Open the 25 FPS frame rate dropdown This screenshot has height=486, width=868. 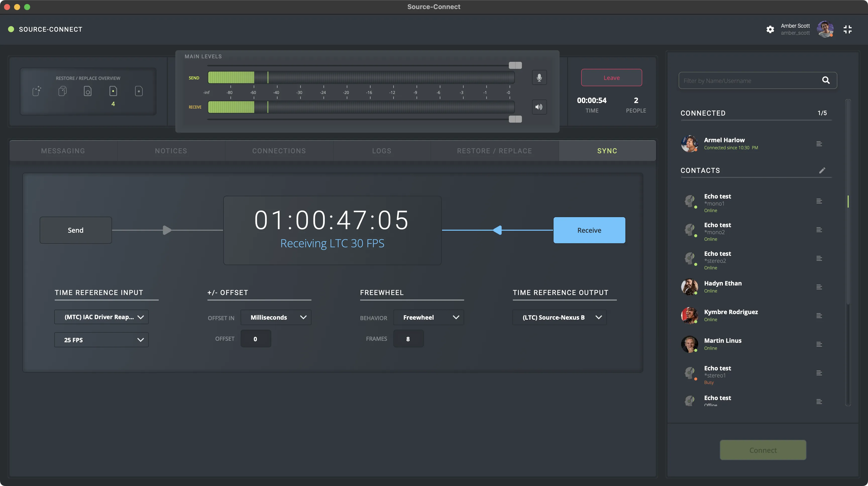[101, 340]
